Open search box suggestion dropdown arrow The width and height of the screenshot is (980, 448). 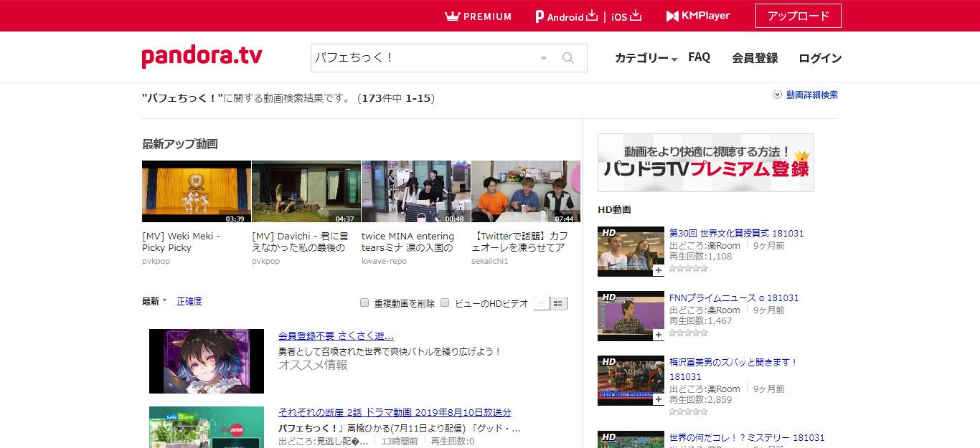(x=544, y=58)
